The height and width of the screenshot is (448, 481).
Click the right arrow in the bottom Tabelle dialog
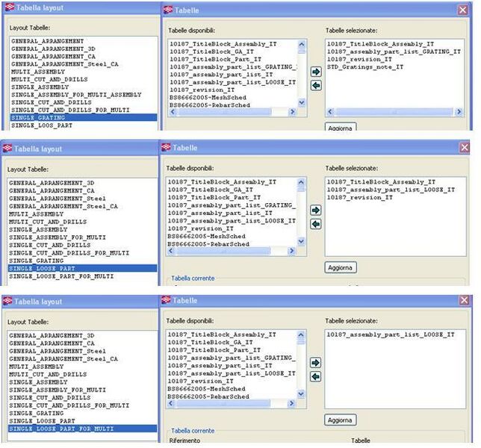315,362
